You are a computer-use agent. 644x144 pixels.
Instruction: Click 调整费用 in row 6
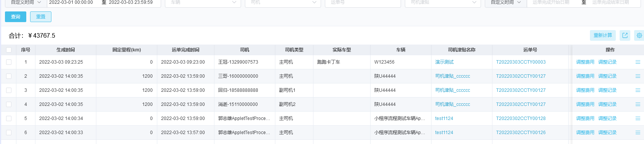click(x=585, y=133)
